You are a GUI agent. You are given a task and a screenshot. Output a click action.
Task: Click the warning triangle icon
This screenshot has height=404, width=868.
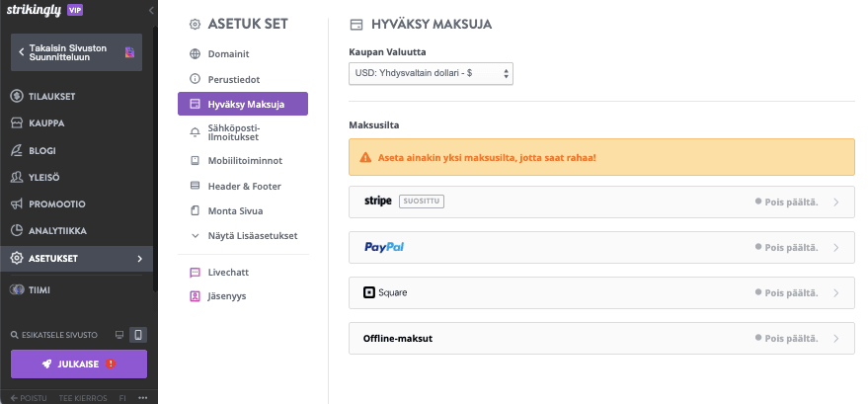coord(365,158)
